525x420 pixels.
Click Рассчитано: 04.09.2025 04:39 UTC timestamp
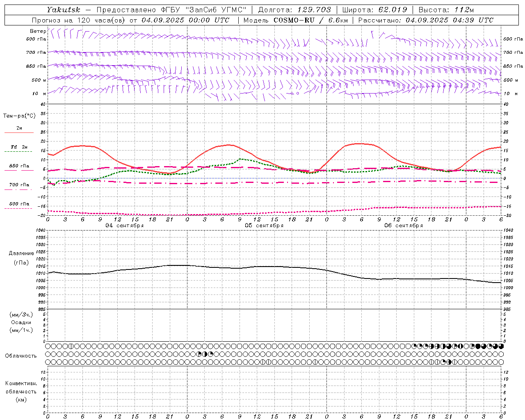(426, 20)
